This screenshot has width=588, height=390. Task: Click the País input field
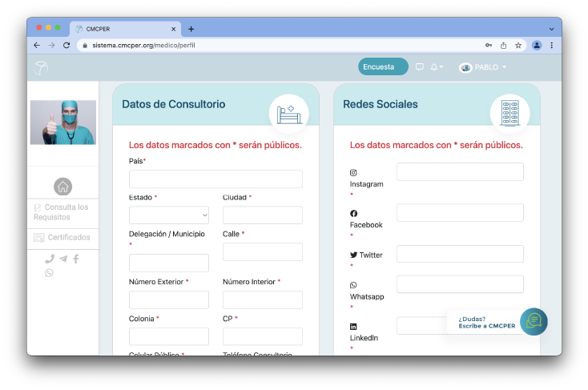(x=215, y=179)
